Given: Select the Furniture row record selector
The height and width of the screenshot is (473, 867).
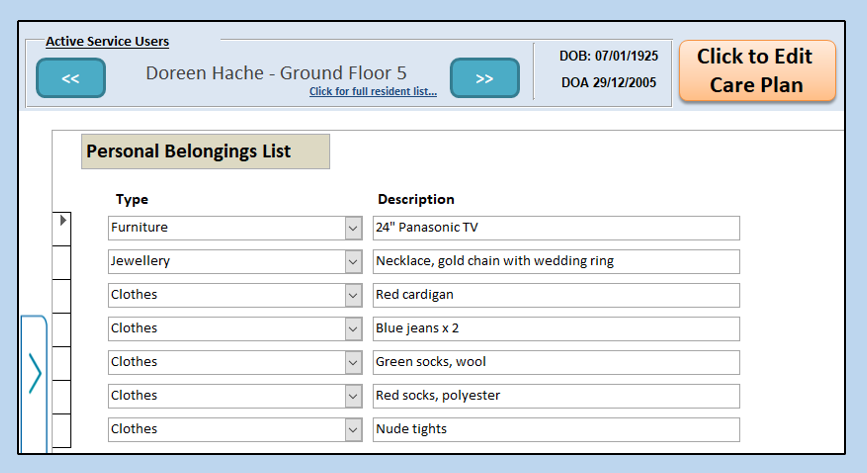Looking at the screenshot, I should point(62,227).
